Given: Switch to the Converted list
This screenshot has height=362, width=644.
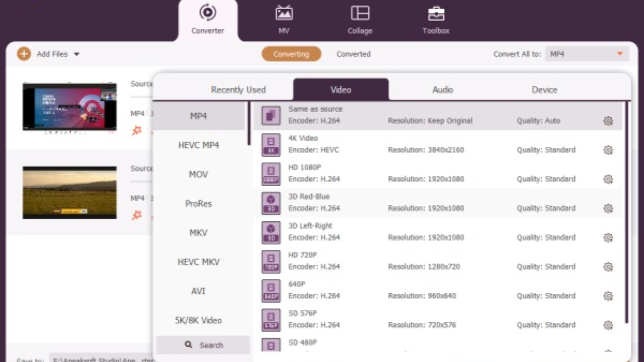Looking at the screenshot, I should [354, 54].
